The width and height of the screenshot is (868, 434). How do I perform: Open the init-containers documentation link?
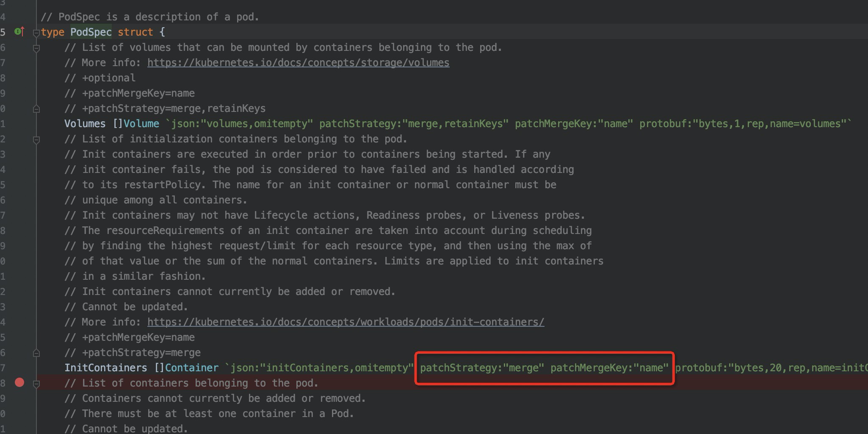pyautogui.click(x=346, y=322)
